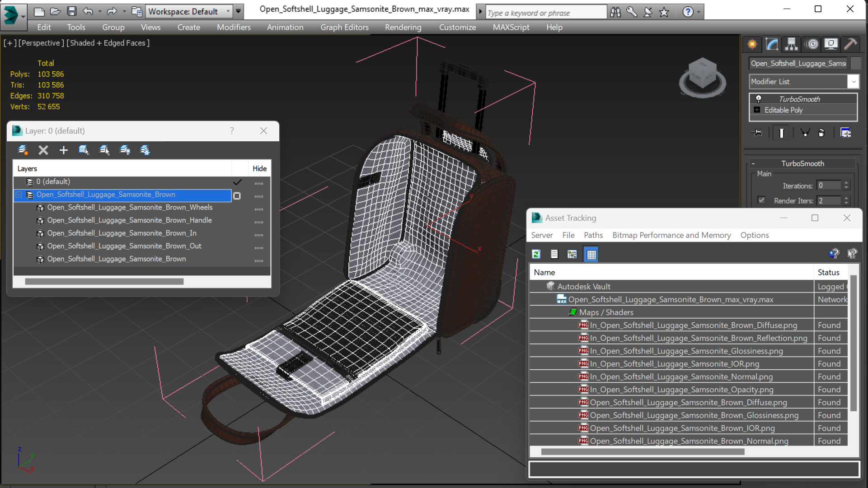Refresh the Asset Tracking list

536,254
